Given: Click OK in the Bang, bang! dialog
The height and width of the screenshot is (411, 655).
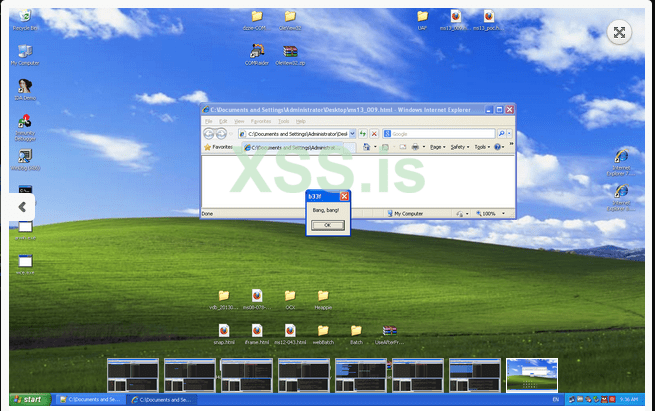Looking at the screenshot, I should (327, 226).
